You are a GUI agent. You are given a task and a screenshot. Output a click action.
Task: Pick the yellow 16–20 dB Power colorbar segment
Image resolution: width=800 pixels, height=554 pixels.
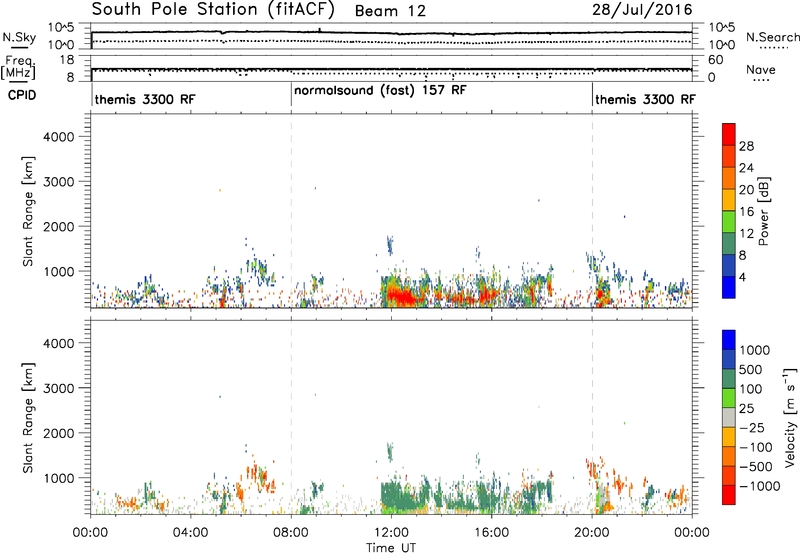pos(729,200)
